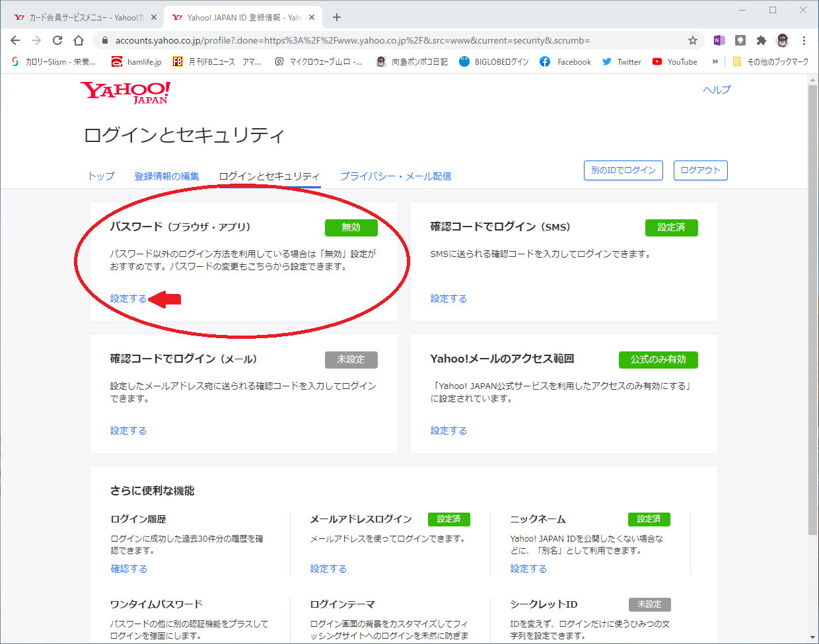
Task: Open 向島ポンポコ日記 bookmark
Action: 411,61
